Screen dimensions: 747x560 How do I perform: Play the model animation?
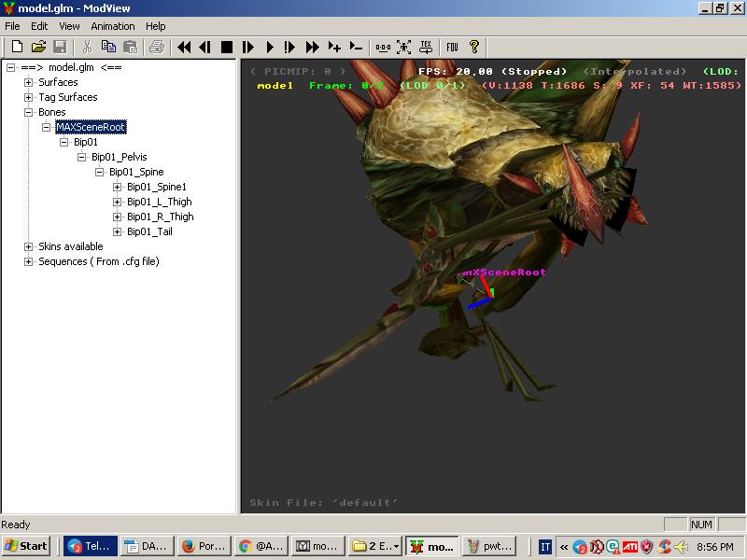coord(270,47)
